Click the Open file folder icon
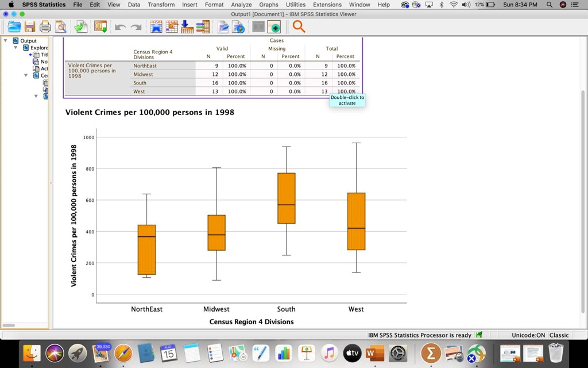 tap(14, 26)
